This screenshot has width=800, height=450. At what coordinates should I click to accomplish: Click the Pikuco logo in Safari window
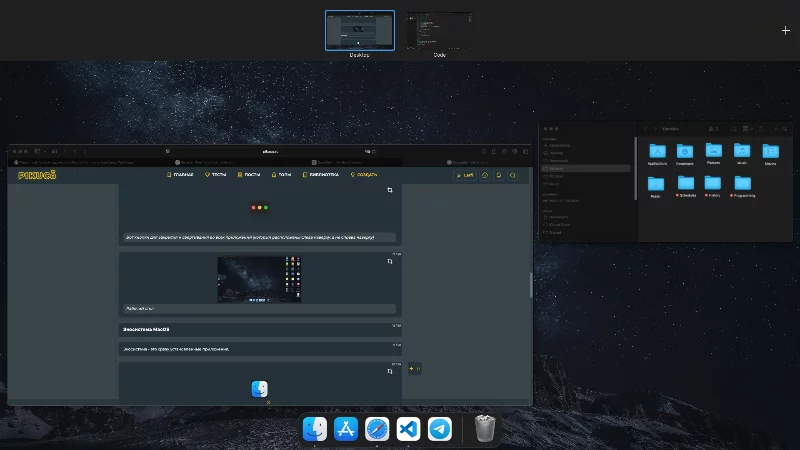point(37,175)
